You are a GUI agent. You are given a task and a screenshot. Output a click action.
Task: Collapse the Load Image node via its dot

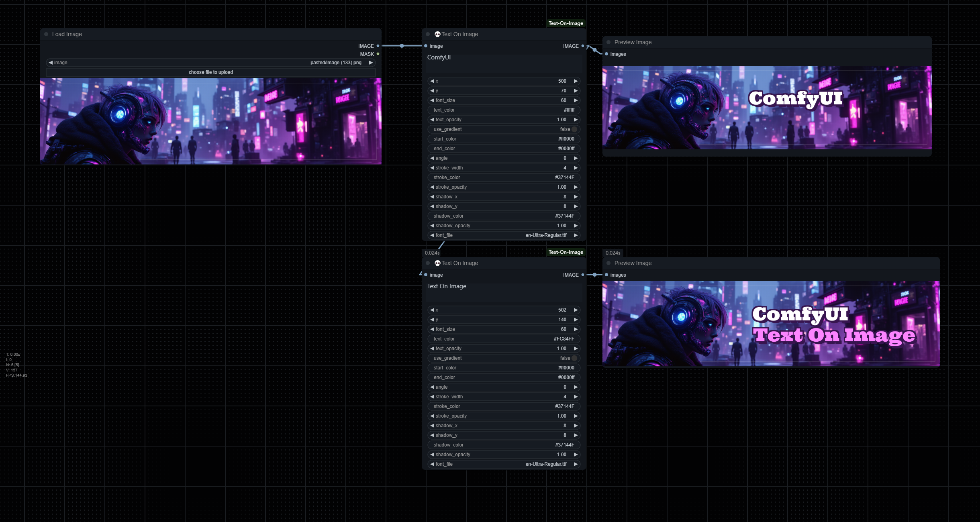pos(47,34)
